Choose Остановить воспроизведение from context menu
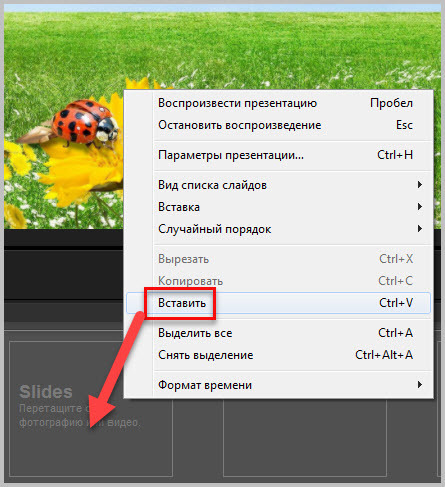 point(278,125)
